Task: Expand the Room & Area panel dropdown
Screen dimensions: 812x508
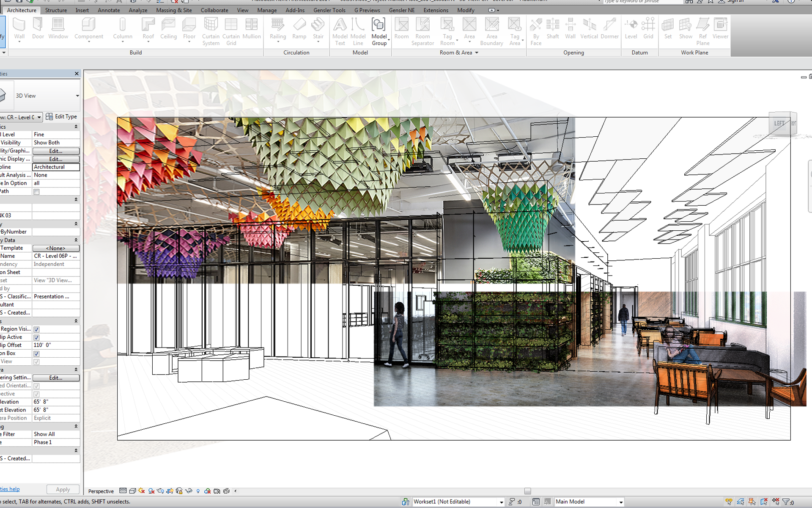Action: 477,52
